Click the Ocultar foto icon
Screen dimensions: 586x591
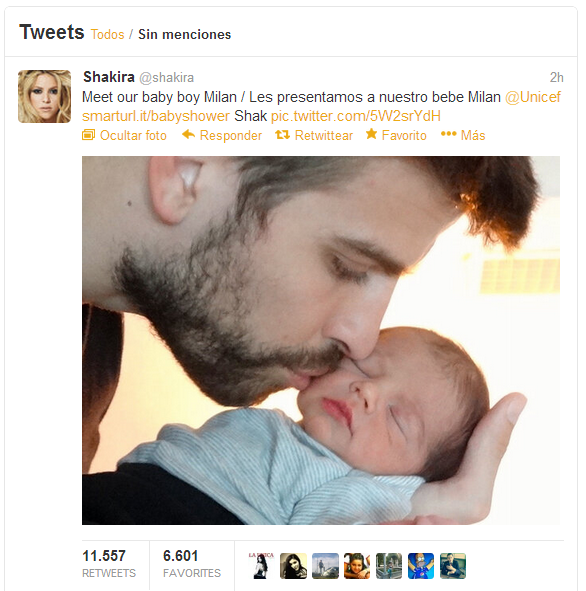point(89,135)
